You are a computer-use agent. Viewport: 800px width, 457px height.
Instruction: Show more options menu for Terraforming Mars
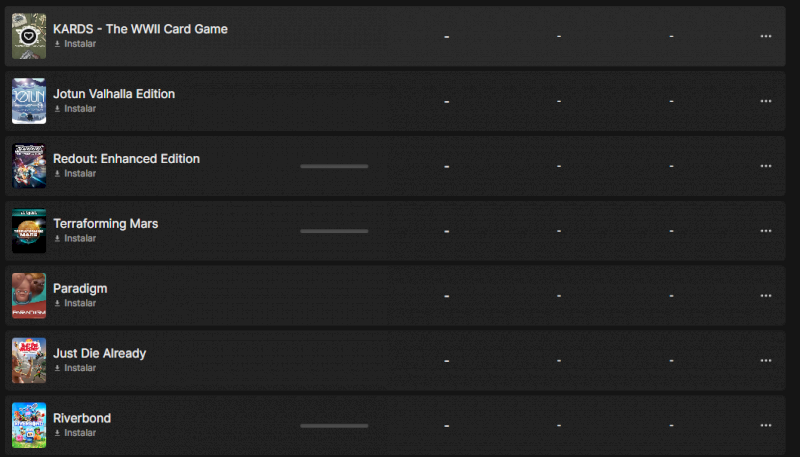coord(766,231)
